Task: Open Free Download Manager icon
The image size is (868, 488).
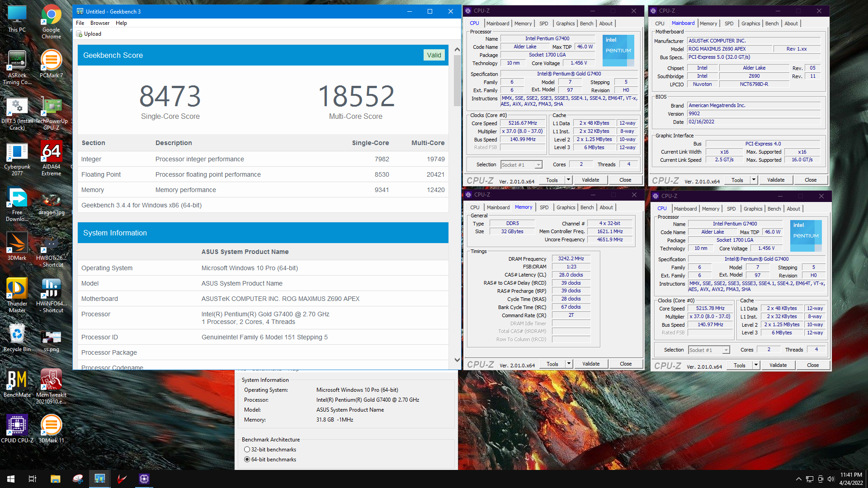Action: pos(17,204)
